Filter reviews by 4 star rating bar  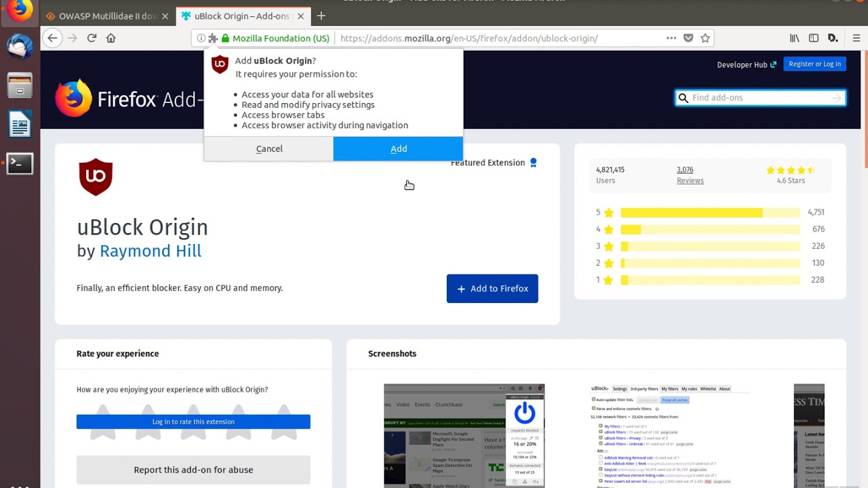pos(710,229)
